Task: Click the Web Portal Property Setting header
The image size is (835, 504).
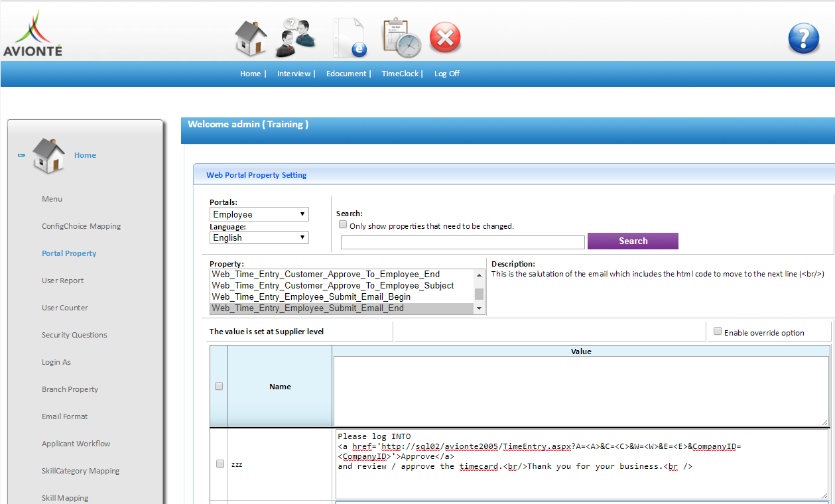Action: 256,175
